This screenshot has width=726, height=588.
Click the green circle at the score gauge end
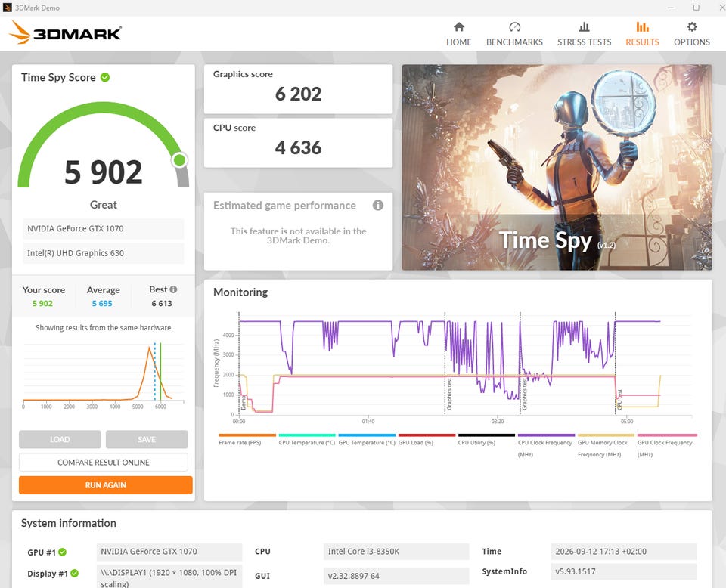(x=179, y=160)
